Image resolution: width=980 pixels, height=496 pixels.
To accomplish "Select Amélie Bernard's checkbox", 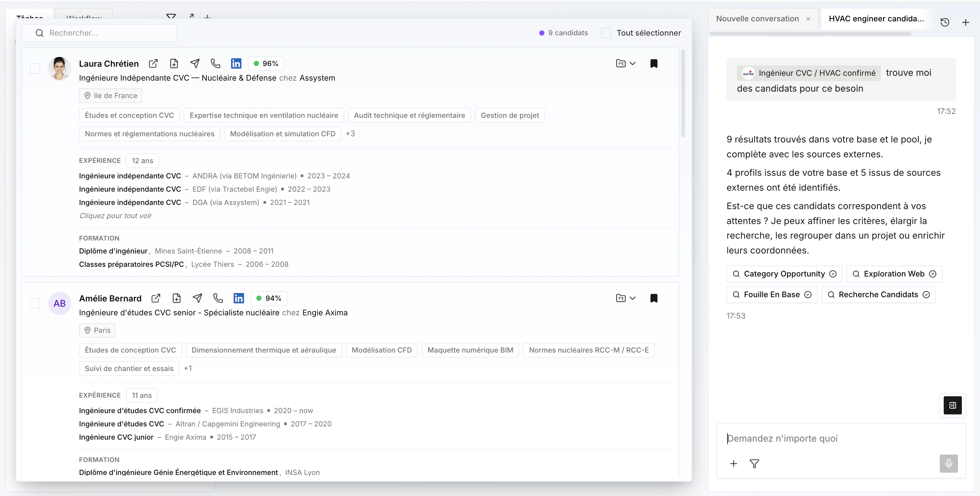I will click(35, 304).
